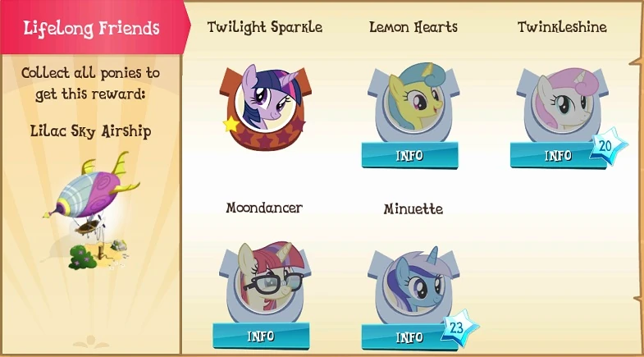Open INFO for Lemon Hearts
Screen dimensions: 644x357
409,155
